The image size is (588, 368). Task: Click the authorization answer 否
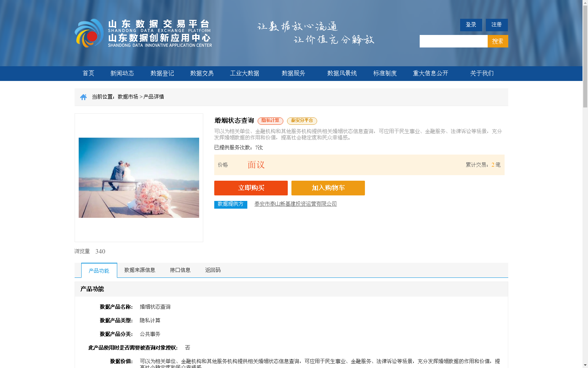(x=187, y=348)
